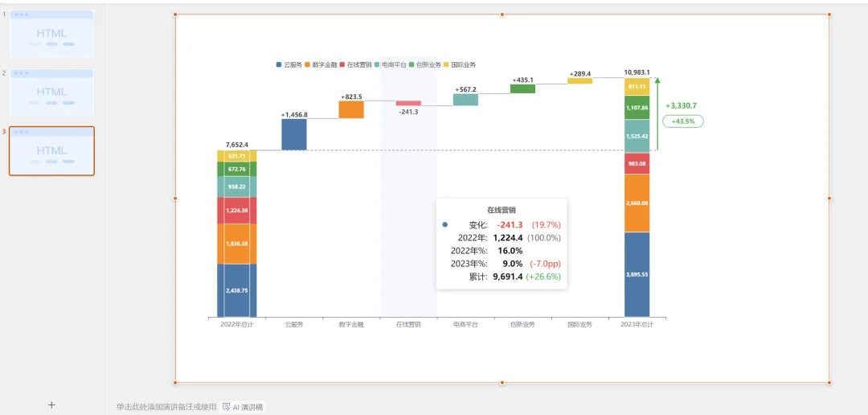Screen dimensions: 868x415
Task: Click the 2022年总计 axis label
Action: (236, 325)
